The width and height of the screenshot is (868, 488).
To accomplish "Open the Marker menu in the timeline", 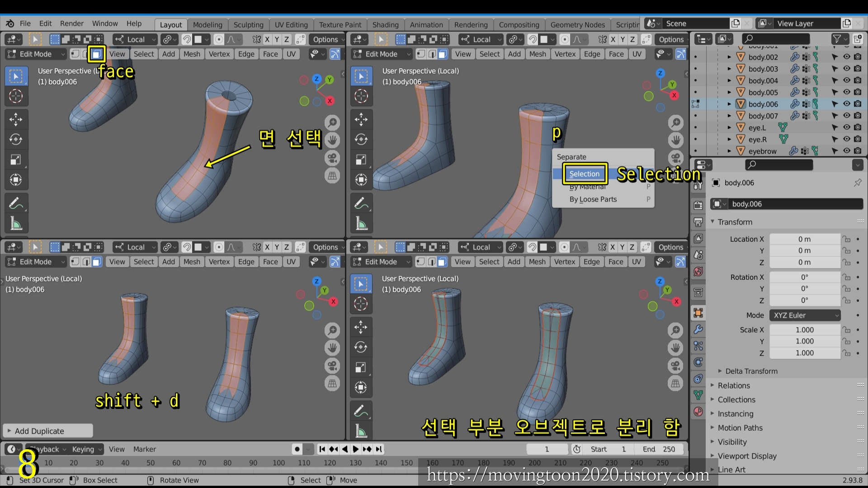I will [145, 449].
